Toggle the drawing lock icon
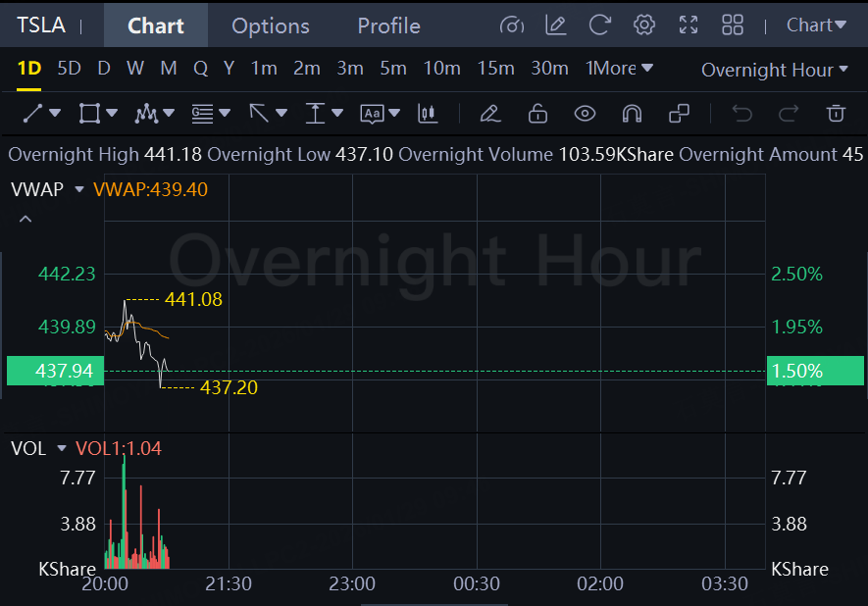This screenshot has height=606, width=868. pos(537,114)
